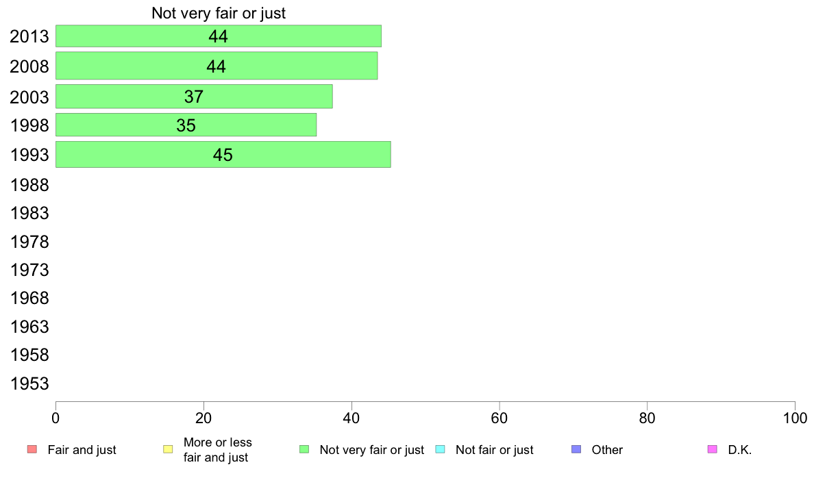Click the 100 tick on the x-axis
Screen dimensions: 814x504
point(795,418)
